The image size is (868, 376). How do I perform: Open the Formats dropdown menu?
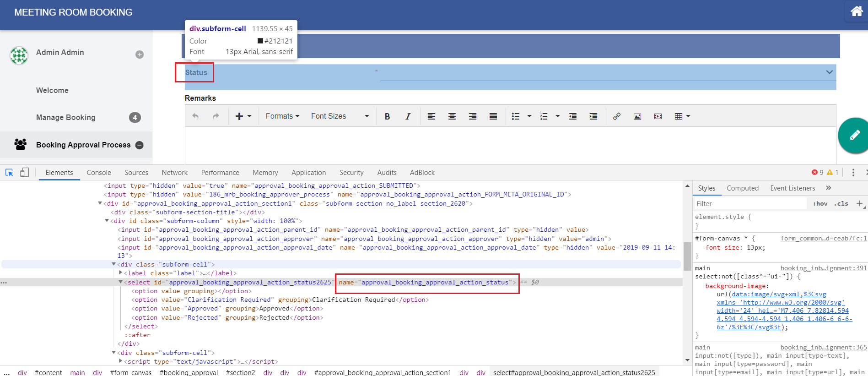(x=282, y=116)
